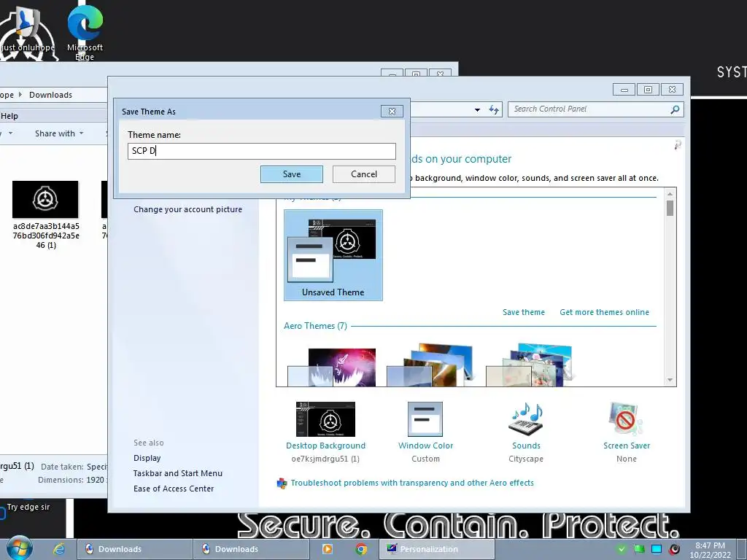Click the Save button in dialog
Screen dimensions: 747x560
(292, 174)
